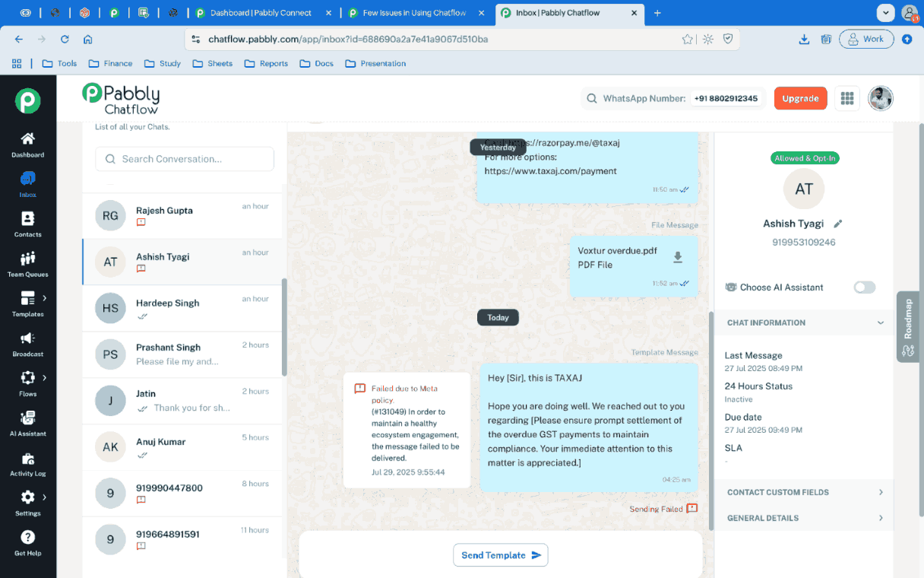Viewport: 924px width, 578px height.
Task: Open the Tools bookmarks folder
Action: (x=59, y=63)
